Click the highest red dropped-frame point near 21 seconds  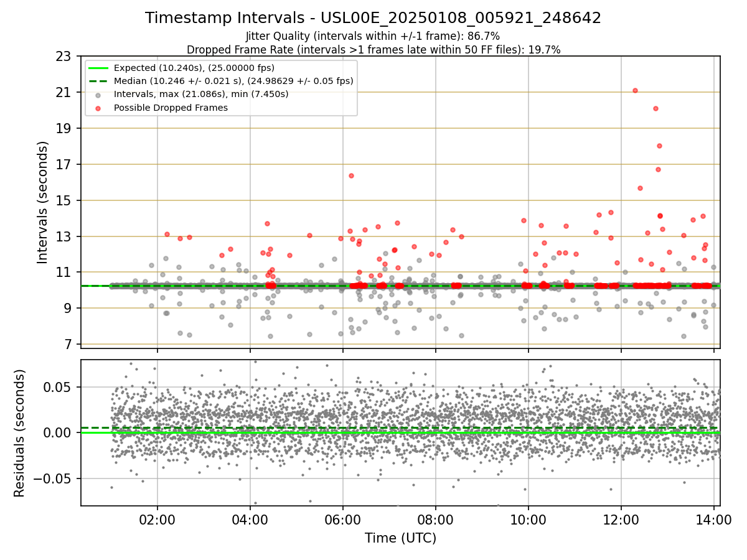pos(635,90)
